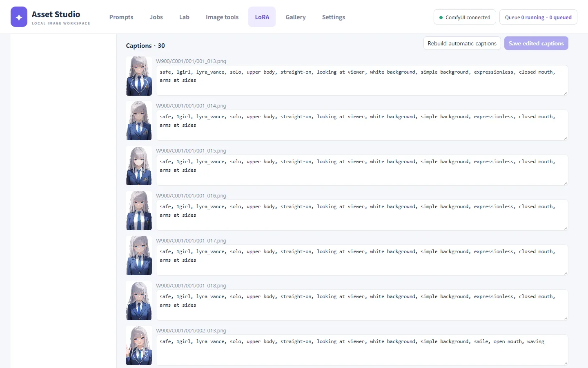
Task: Open the Settings tab
Action: 334,17
